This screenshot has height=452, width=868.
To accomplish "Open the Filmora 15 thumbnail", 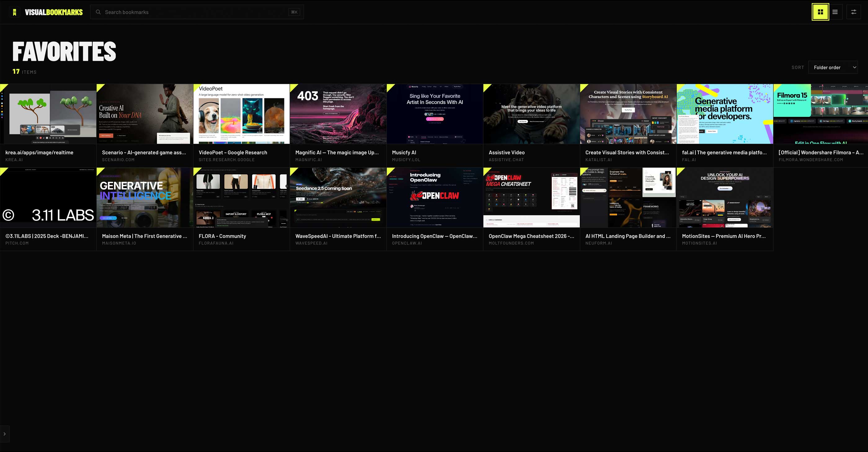I will [x=821, y=114].
